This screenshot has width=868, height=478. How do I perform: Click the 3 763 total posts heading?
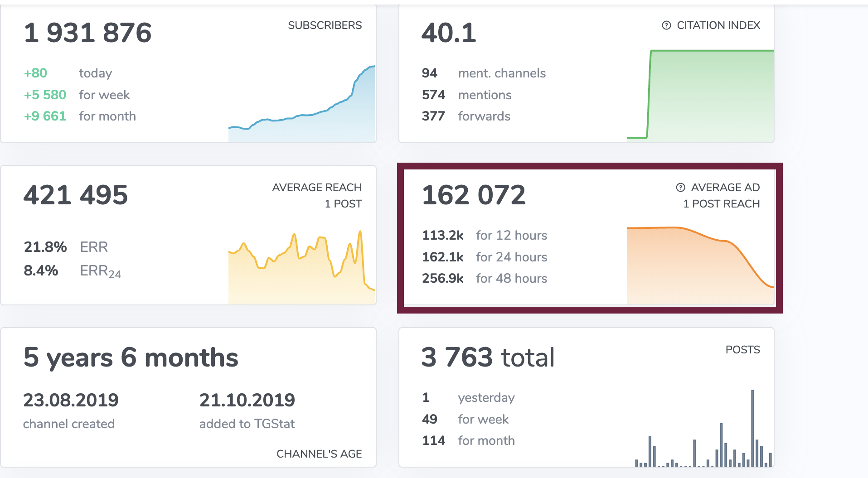click(488, 357)
